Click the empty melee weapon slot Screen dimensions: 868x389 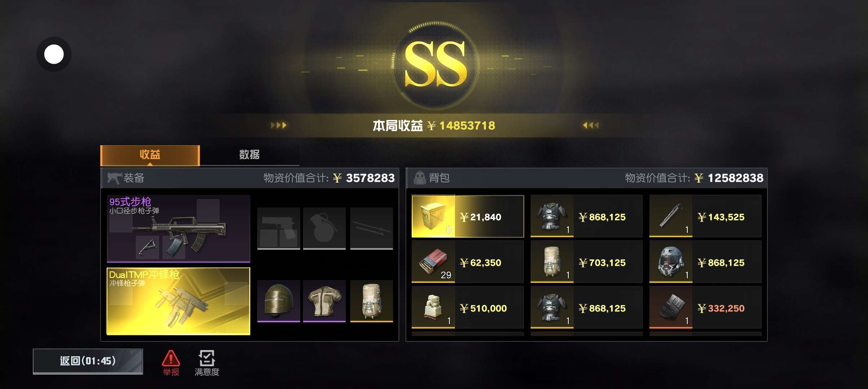click(372, 228)
